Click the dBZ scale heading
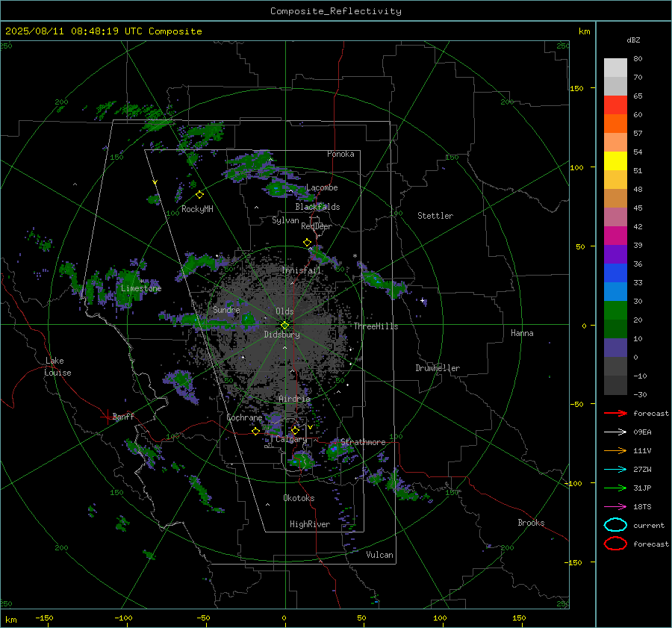The image size is (672, 628). [633, 40]
